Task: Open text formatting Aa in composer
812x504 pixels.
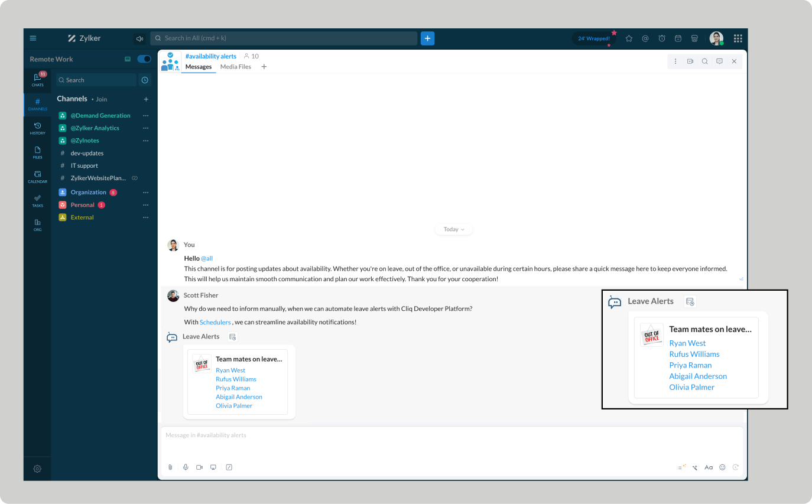Action: coord(709,467)
